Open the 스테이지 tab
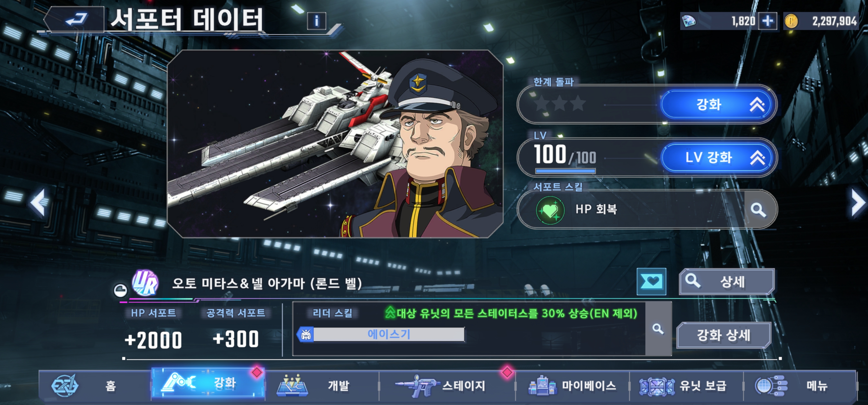The width and height of the screenshot is (868, 405). [x=447, y=385]
